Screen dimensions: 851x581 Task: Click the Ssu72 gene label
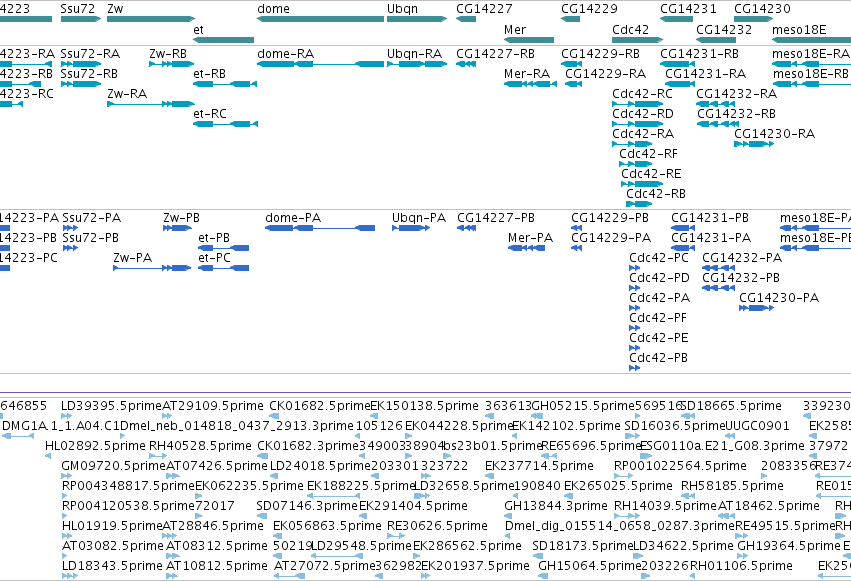click(78, 9)
